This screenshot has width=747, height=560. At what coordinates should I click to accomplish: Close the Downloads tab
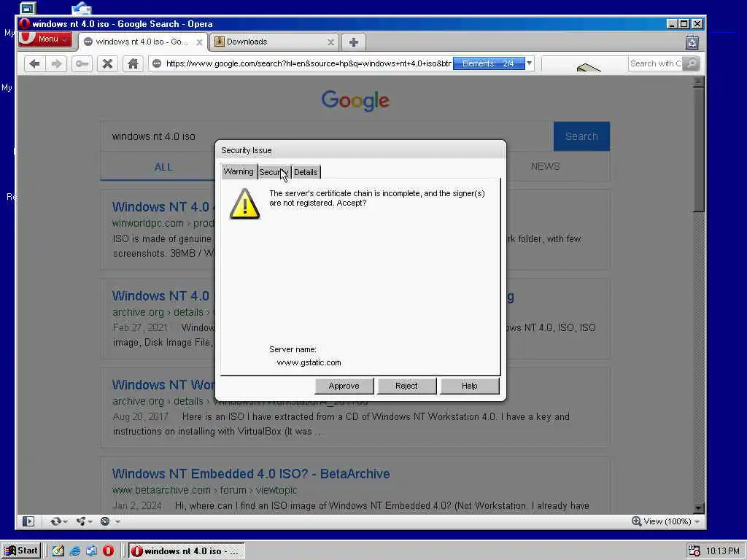pos(330,42)
